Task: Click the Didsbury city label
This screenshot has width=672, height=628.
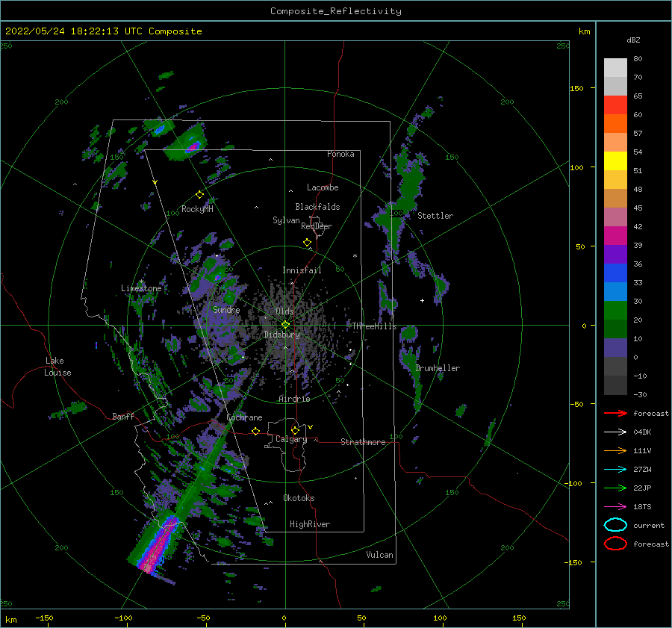Action: click(x=281, y=335)
